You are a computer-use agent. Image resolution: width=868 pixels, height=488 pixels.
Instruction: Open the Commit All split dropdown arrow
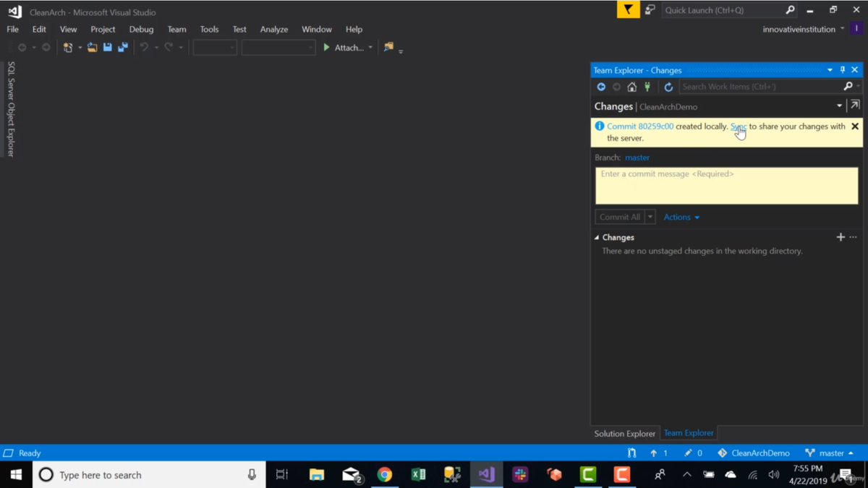(x=650, y=217)
